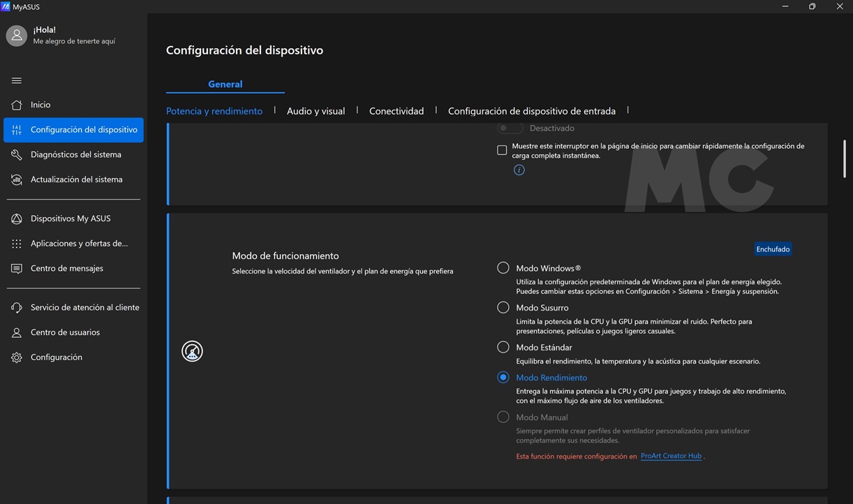Click the Servicio de atención al cliente headset icon
Image resolution: width=853 pixels, height=504 pixels.
point(17,308)
